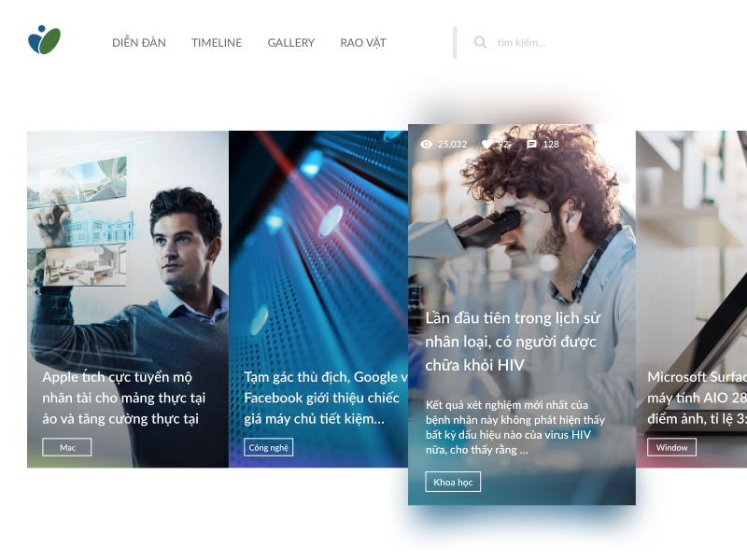Image resolution: width=747 pixels, height=560 pixels.
Task: Select the Mac category tag
Action: point(67,447)
